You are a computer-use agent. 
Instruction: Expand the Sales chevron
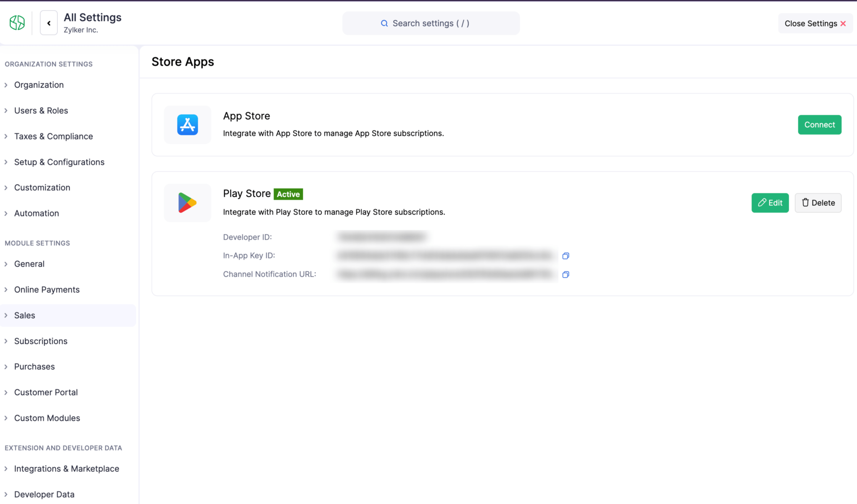point(6,315)
